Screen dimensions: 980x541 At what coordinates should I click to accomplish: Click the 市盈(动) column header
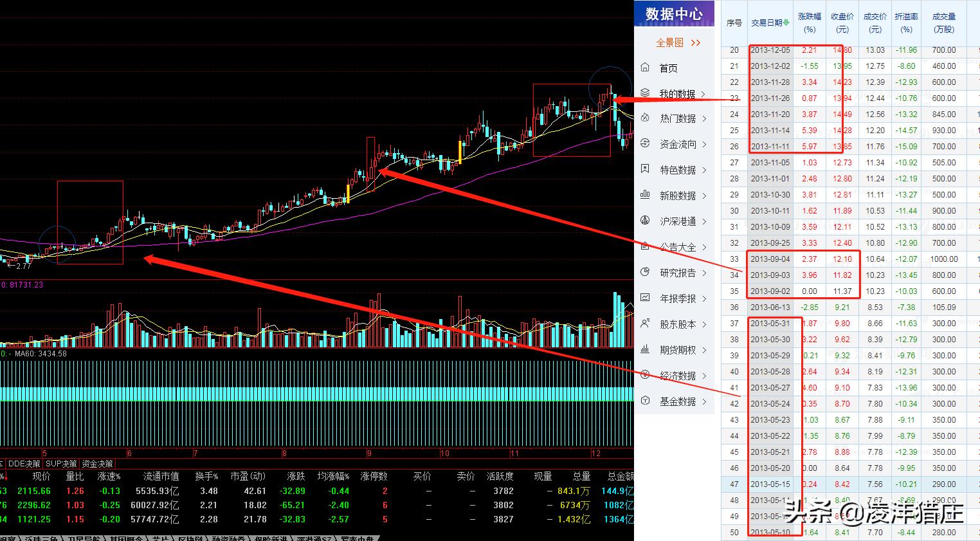tap(248, 477)
